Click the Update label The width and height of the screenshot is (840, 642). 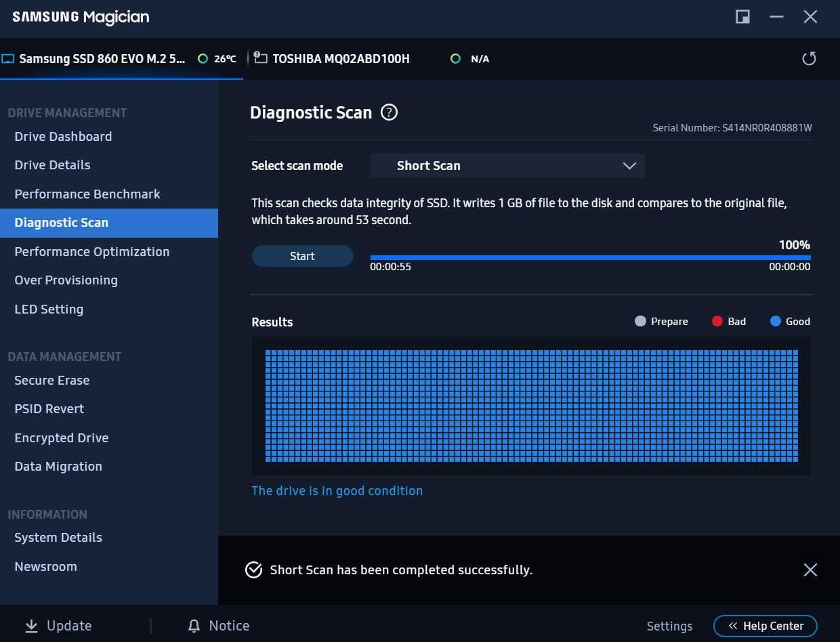69,626
